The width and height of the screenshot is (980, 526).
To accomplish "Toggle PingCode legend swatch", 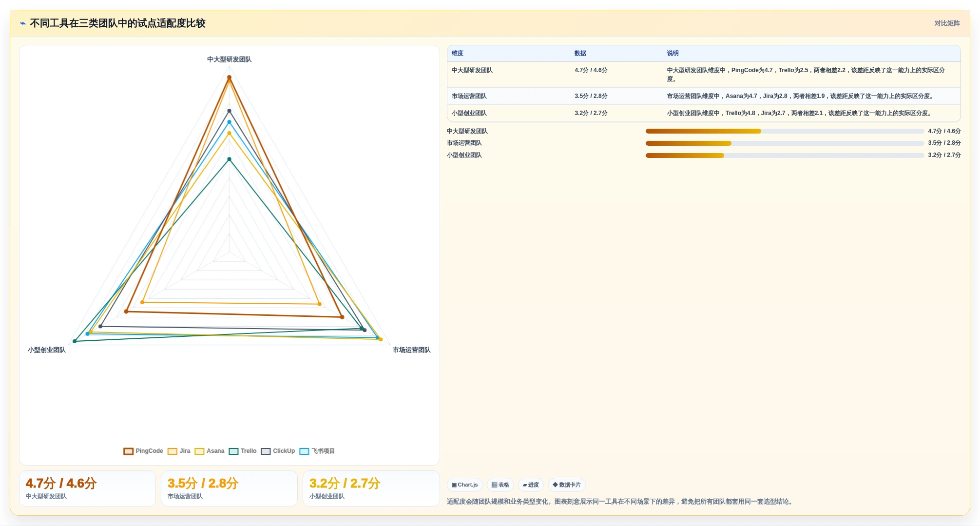I will coord(129,451).
